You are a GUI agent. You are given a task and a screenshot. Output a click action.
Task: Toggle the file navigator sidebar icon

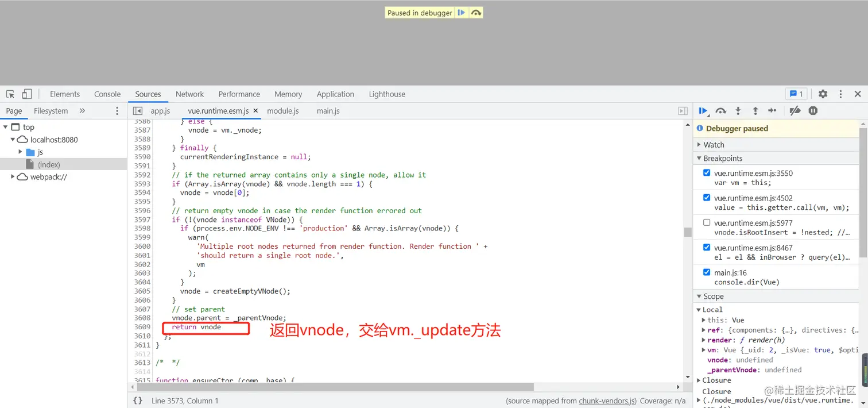point(138,111)
